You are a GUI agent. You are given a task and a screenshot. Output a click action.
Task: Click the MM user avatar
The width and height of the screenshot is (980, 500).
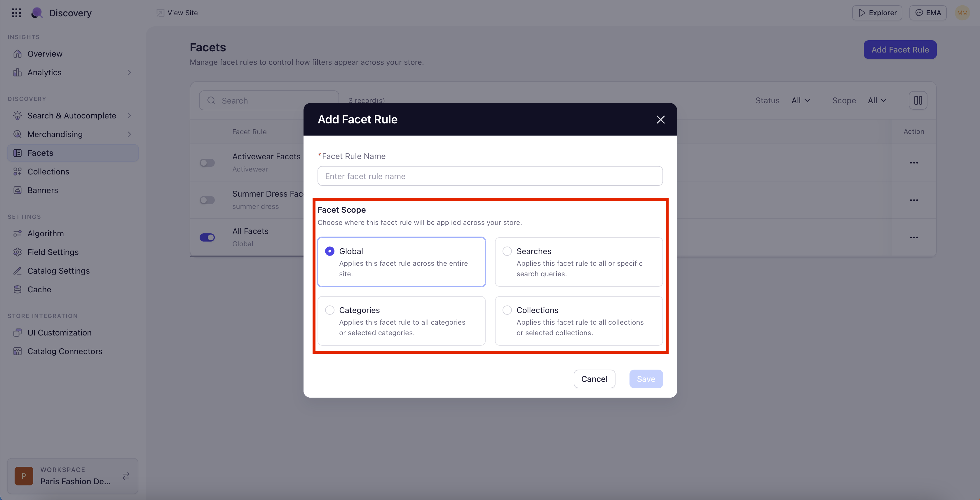[962, 13]
